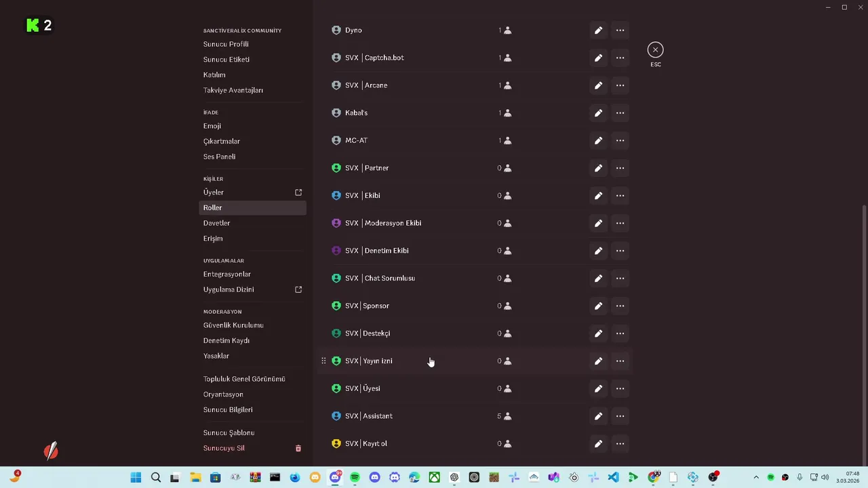Expand more options for SVX | Denetim Ekibi
This screenshot has width=868, height=488.
pos(620,251)
